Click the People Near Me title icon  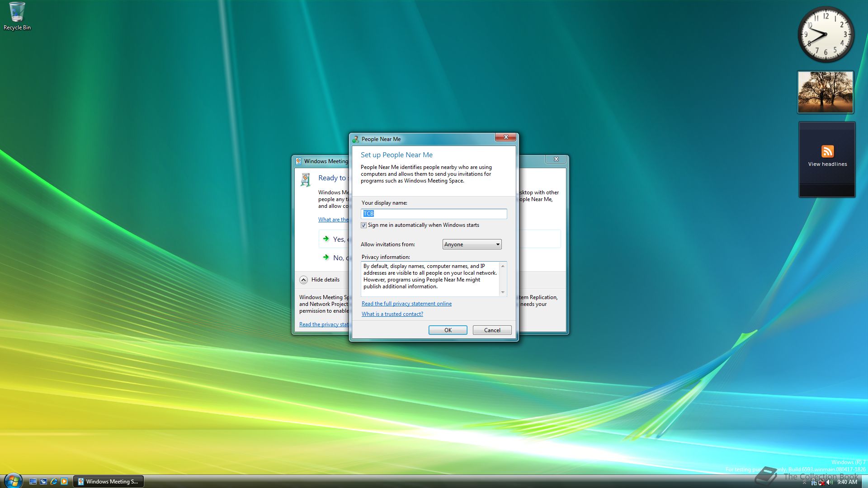coord(356,139)
